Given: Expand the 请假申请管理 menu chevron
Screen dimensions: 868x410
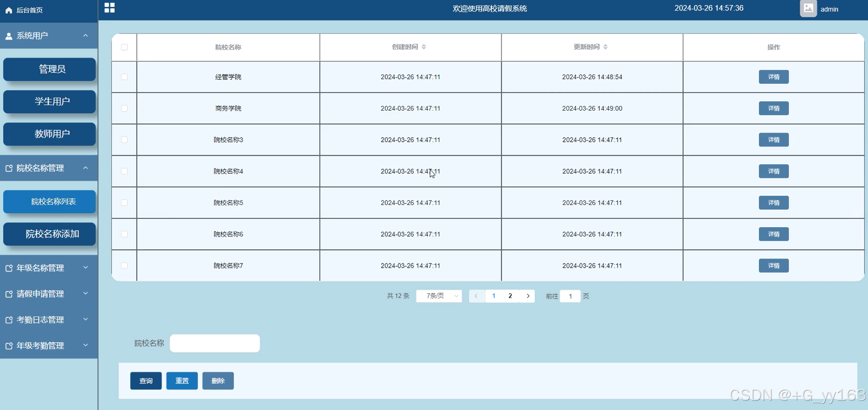Looking at the screenshot, I should coord(86,293).
